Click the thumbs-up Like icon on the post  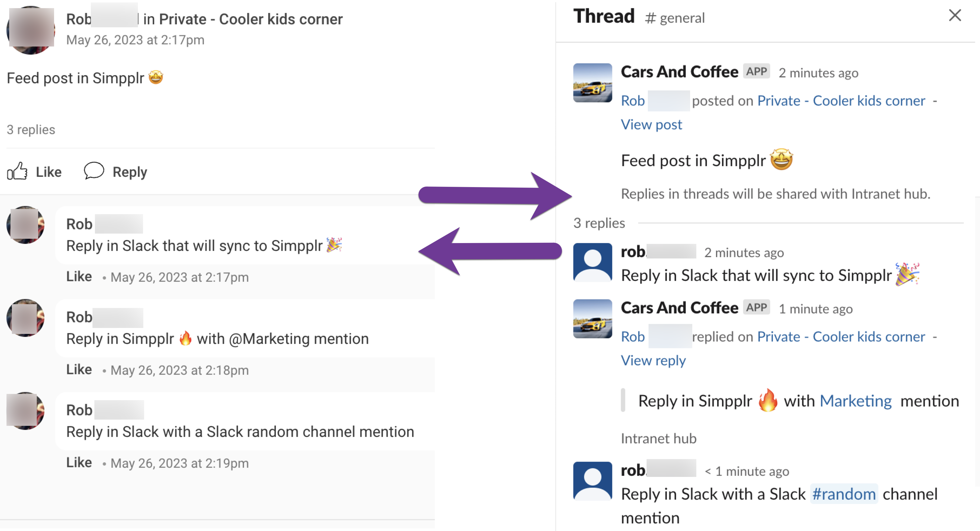coord(17,171)
